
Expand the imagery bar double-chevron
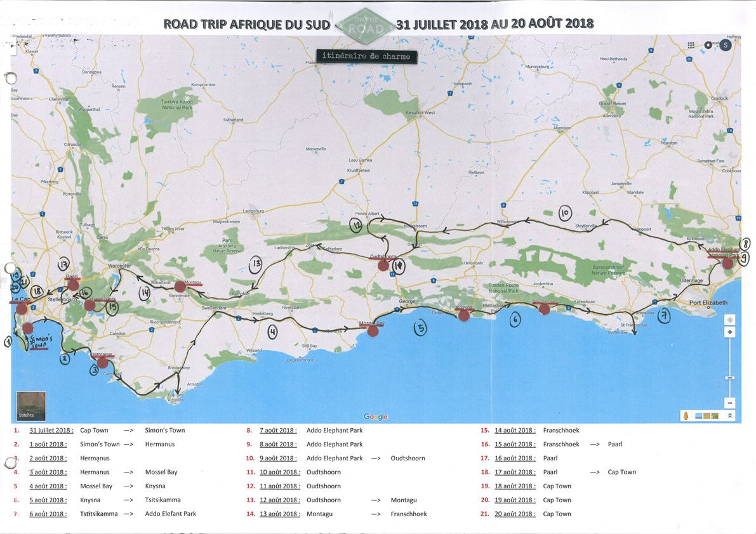[730, 415]
